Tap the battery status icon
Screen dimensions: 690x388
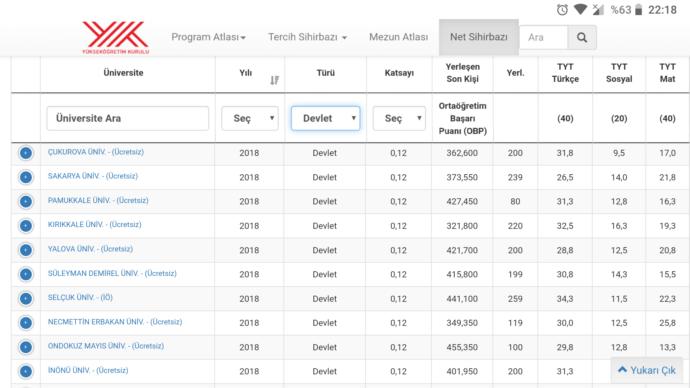pos(638,10)
